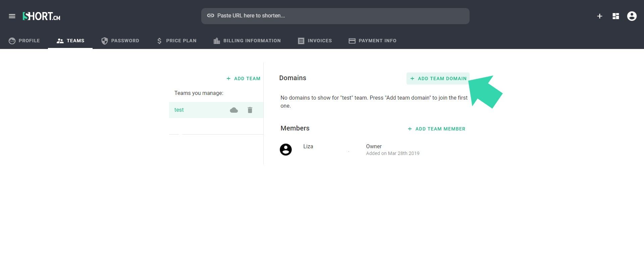The width and height of the screenshot is (644, 271).
Task: Click the Domains heading
Action: click(x=293, y=78)
